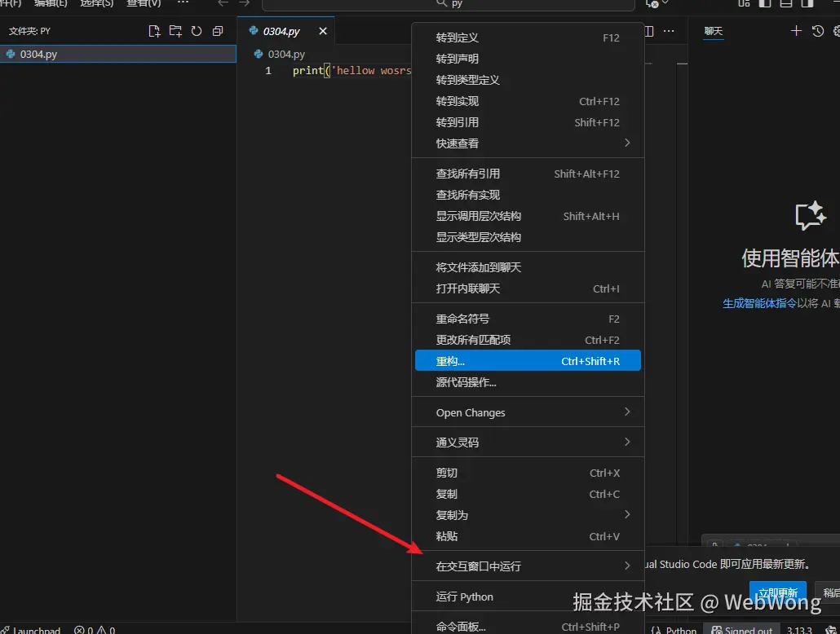Viewport: 840px width, 634px height.
Task: Click the 立即更新 update button
Action: 778,592
